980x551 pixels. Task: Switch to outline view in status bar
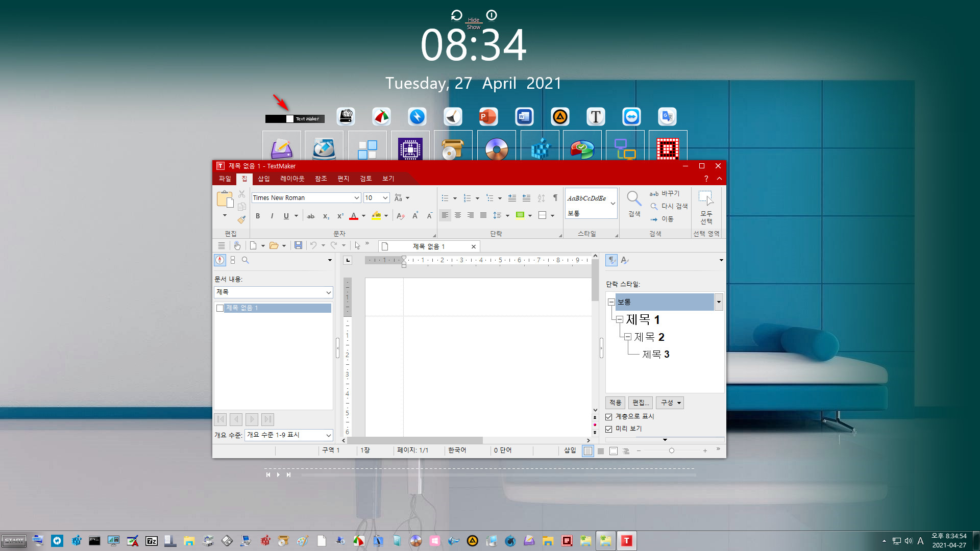pos(626,450)
